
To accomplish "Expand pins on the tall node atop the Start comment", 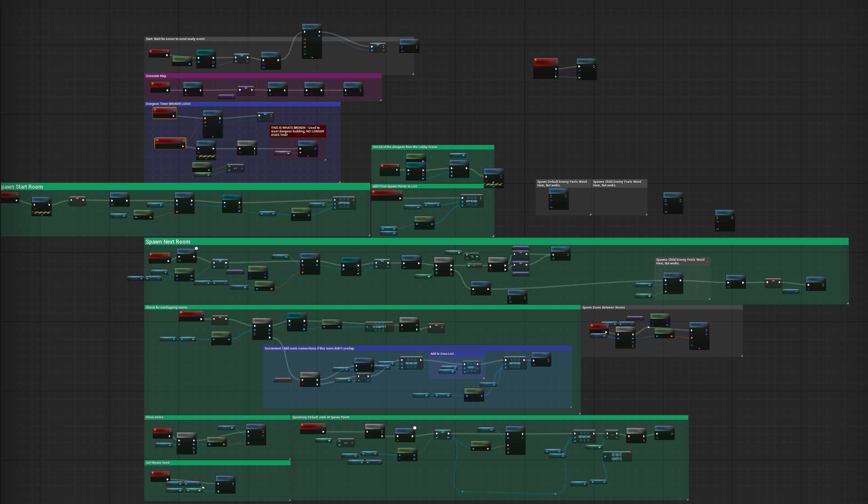I will coord(312,57).
